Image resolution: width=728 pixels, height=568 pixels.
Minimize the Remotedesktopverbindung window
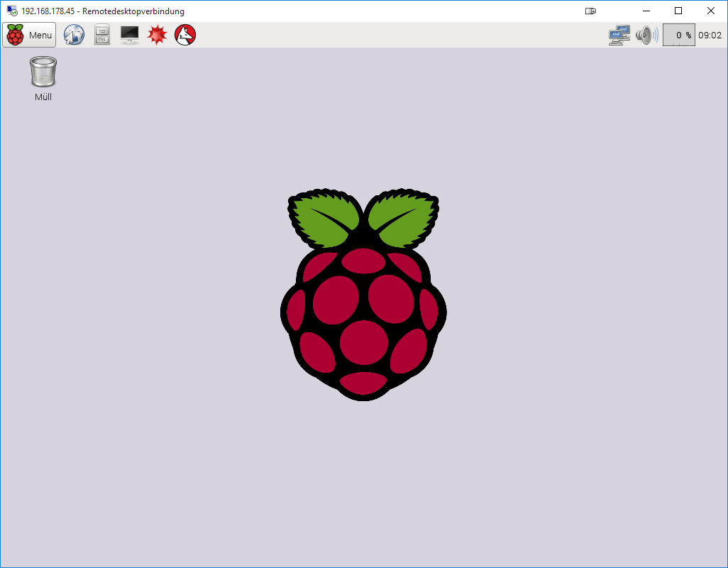click(646, 11)
